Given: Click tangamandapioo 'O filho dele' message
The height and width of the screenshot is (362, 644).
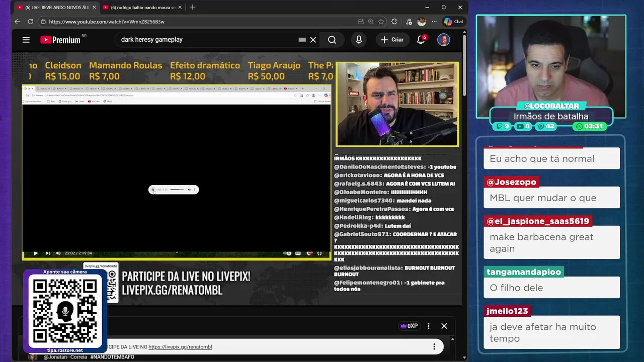Looking at the screenshot, I should pyautogui.click(x=552, y=288).
